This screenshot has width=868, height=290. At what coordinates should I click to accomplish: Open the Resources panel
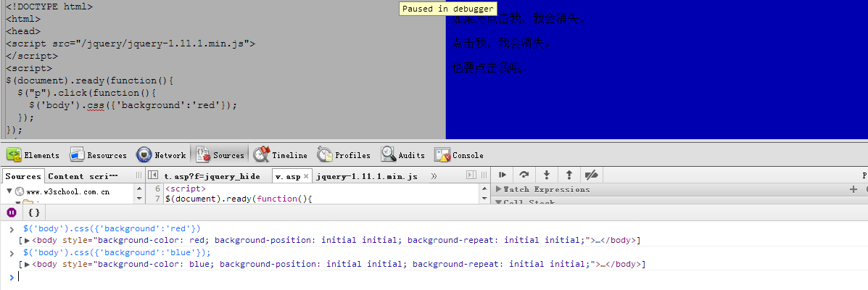click(98, 155)
